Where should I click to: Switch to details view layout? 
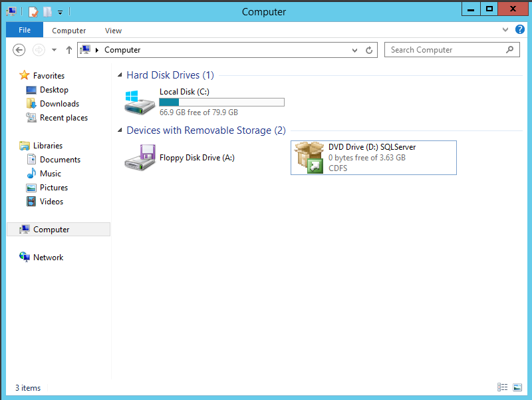tap(502, 387)
